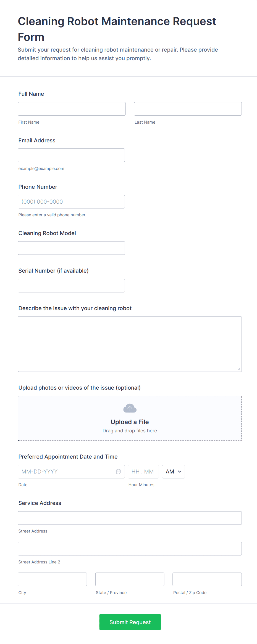
Task: Click the Serial Number field
Action: tap(71, 285)
